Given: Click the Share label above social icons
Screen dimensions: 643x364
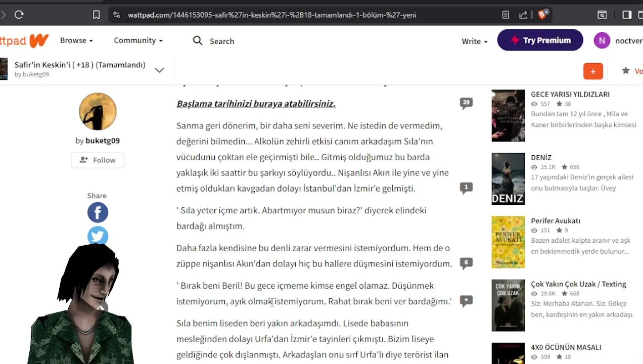Looking at the screenshot, I should [x=97, y=195].
